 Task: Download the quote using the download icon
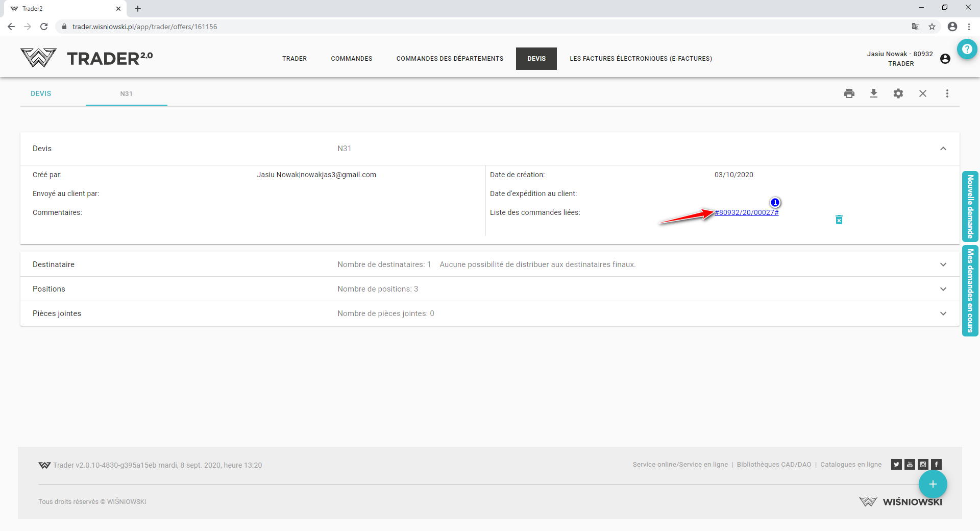point(874,93)
